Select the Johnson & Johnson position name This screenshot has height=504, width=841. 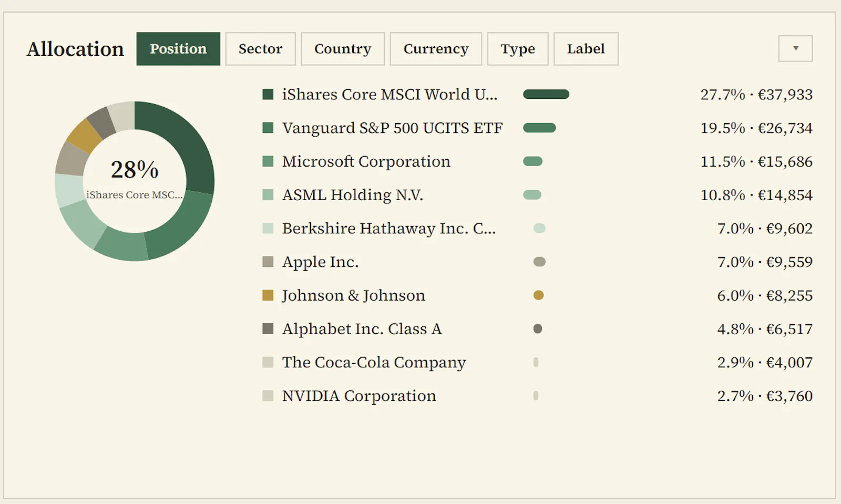click(354, 295)
